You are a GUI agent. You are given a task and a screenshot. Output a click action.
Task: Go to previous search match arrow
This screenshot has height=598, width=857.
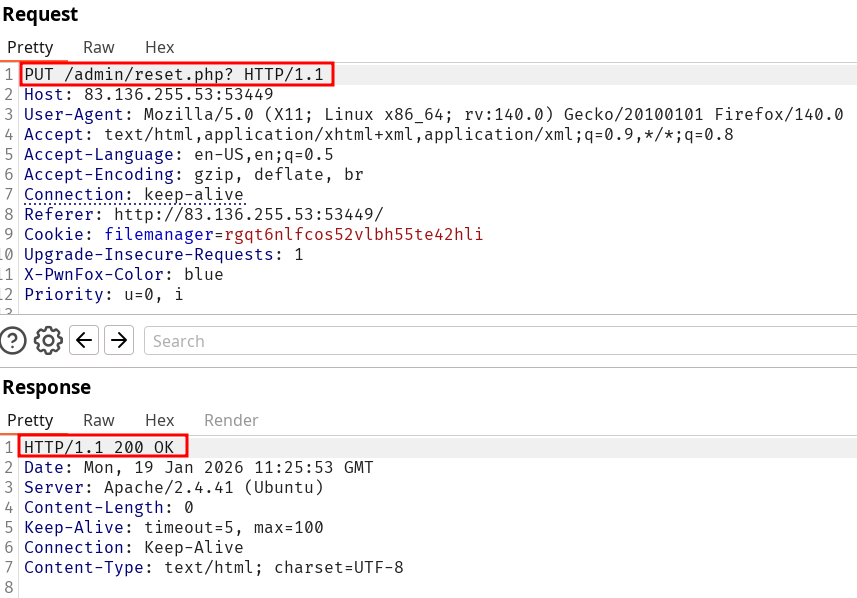(85, 341)
